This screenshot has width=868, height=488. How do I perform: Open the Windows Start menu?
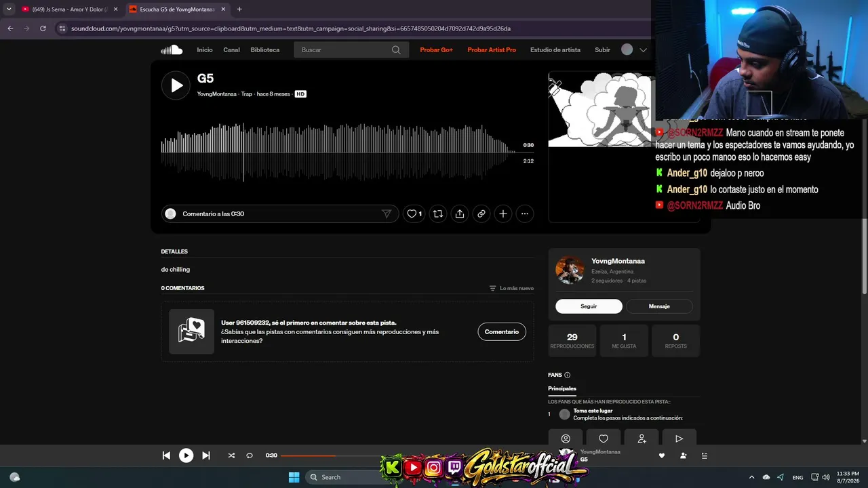tap(294, 477)
